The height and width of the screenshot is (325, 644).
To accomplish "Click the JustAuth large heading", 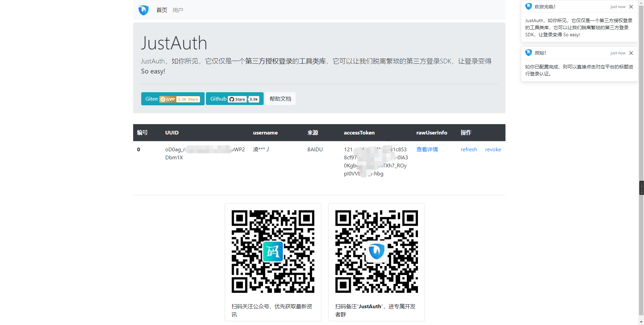I will tap(174, 43).
